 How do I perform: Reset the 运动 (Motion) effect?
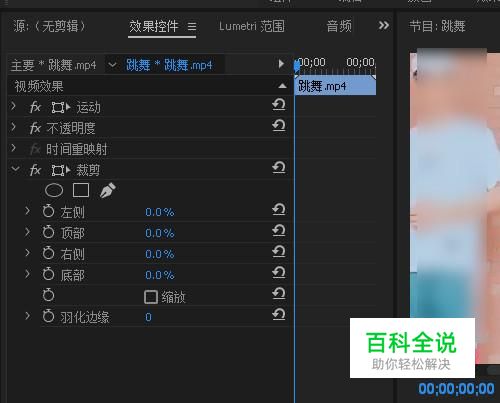279,105
